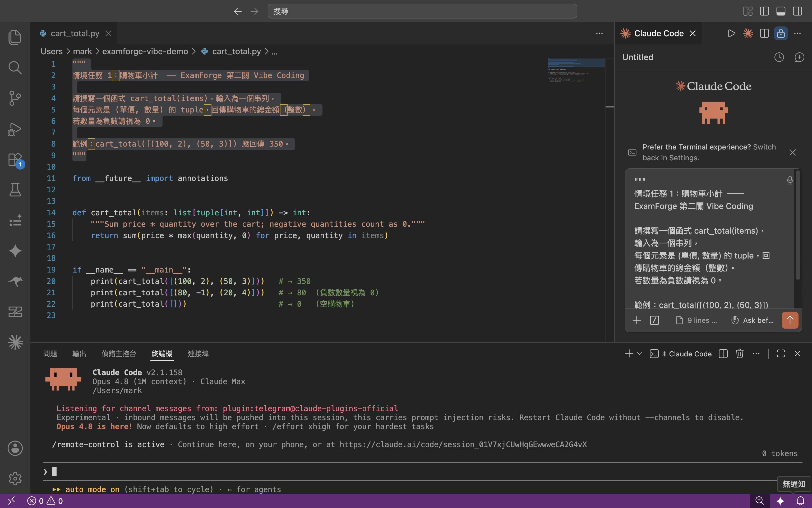Start a new Claude Code conversation

(799, 57)
